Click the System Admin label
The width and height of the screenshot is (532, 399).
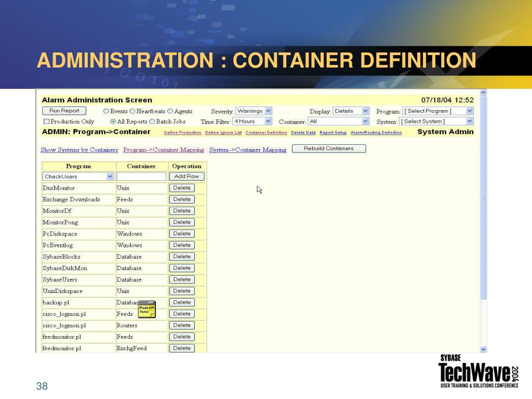[445, 131]
